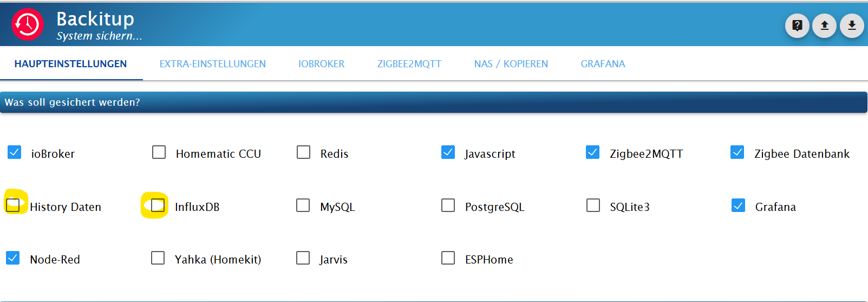
Task: Open the help question mark button
Action: pos(797,25)
